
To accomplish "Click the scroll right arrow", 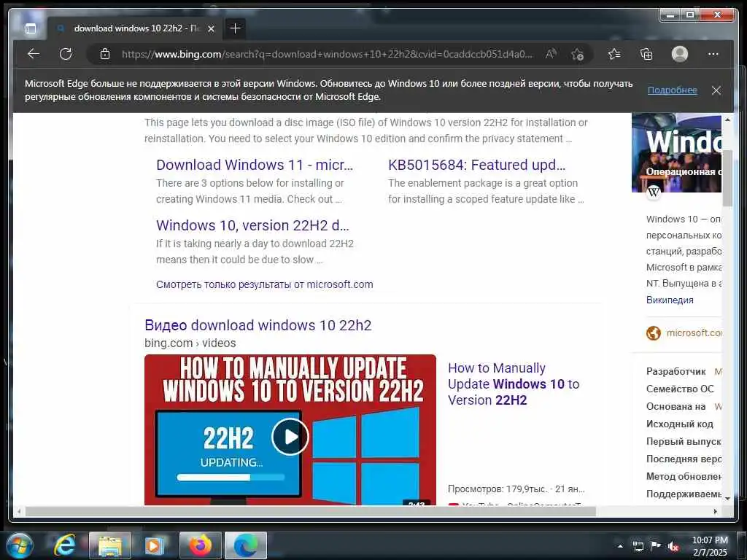I will click(715, 511).
